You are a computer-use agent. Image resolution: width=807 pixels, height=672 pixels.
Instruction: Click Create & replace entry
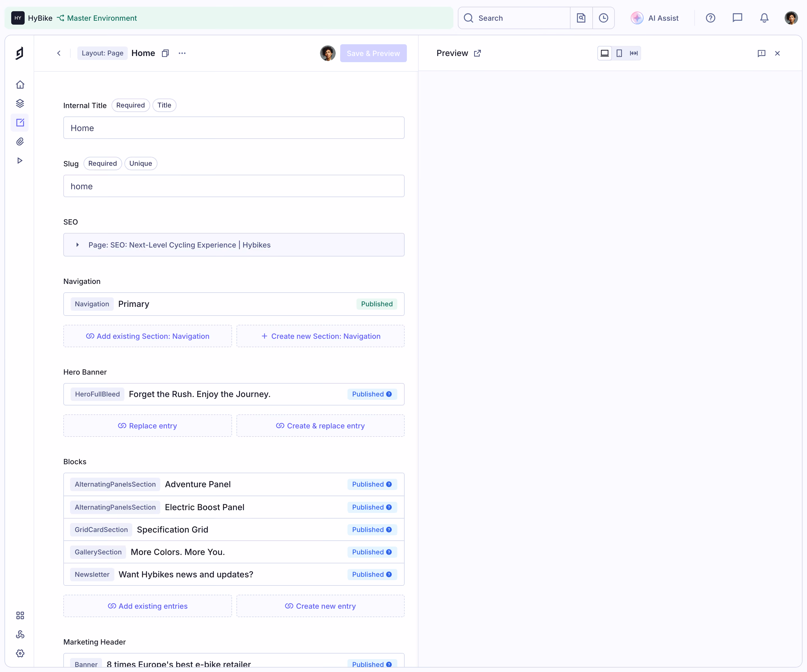(x=321, y=426)
